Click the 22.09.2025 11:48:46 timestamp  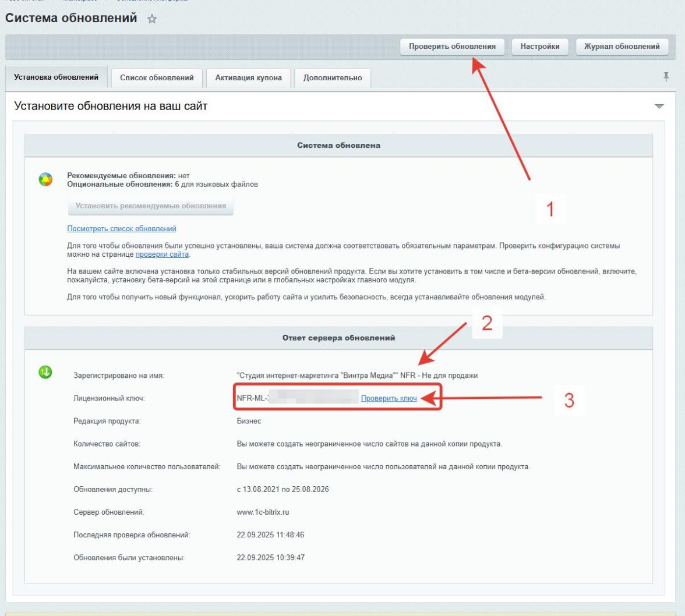[270, 535]
